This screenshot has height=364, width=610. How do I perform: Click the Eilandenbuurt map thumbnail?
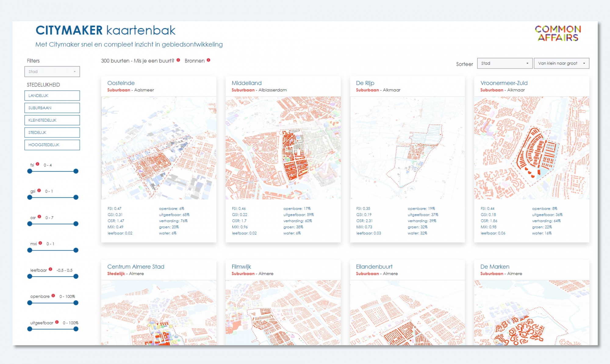pos(407,313)
